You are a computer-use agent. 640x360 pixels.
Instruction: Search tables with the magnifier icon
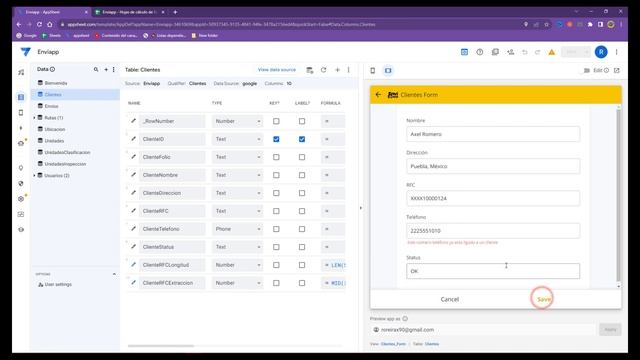96,70
